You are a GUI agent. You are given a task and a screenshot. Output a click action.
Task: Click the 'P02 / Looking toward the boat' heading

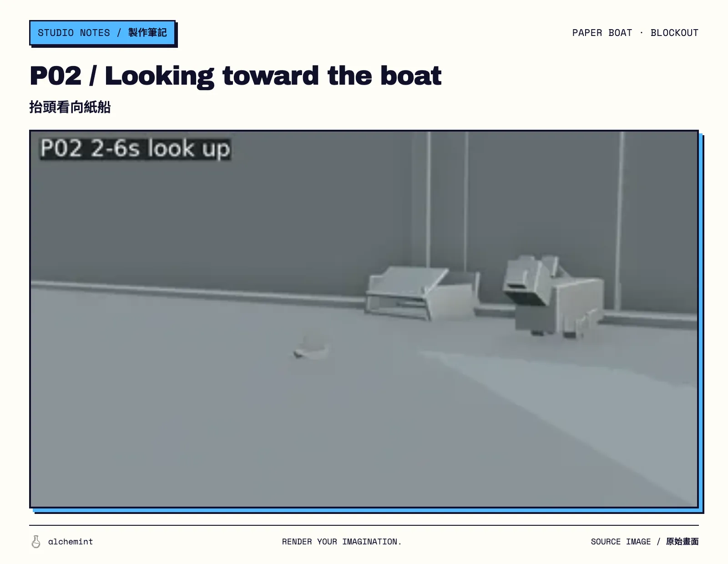[x=235, y=76]
